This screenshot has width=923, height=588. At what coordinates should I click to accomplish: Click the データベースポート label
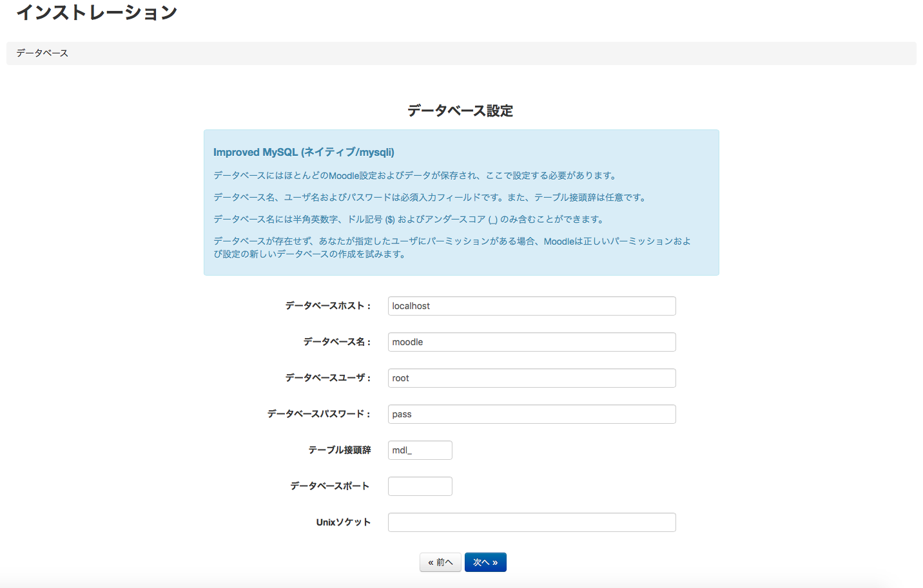[330, 486]
